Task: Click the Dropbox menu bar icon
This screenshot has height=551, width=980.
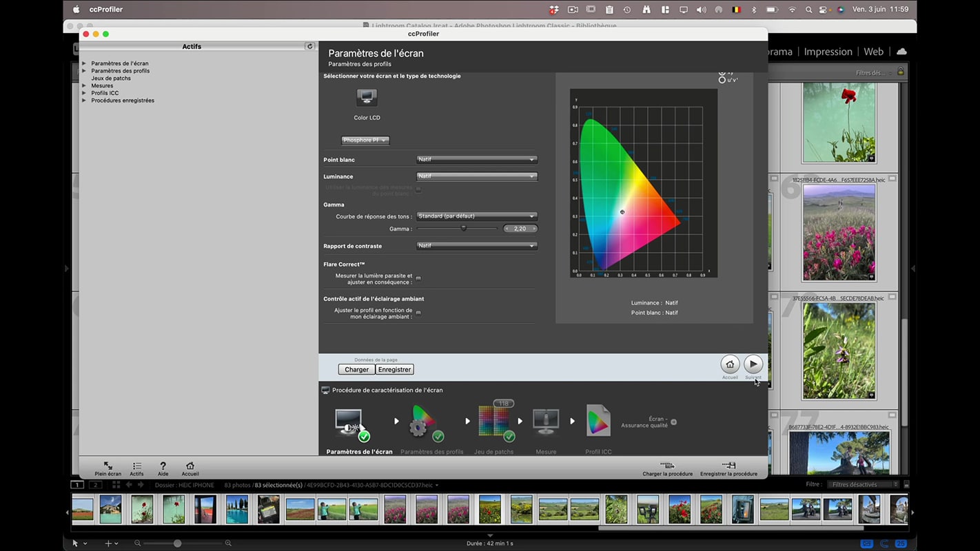Action: point(554,10)
